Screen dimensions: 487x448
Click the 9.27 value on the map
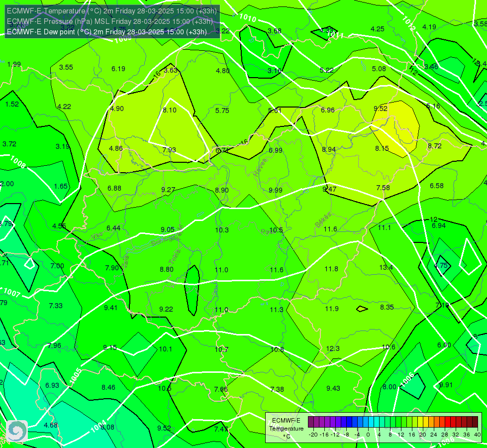tap(168, 190)
